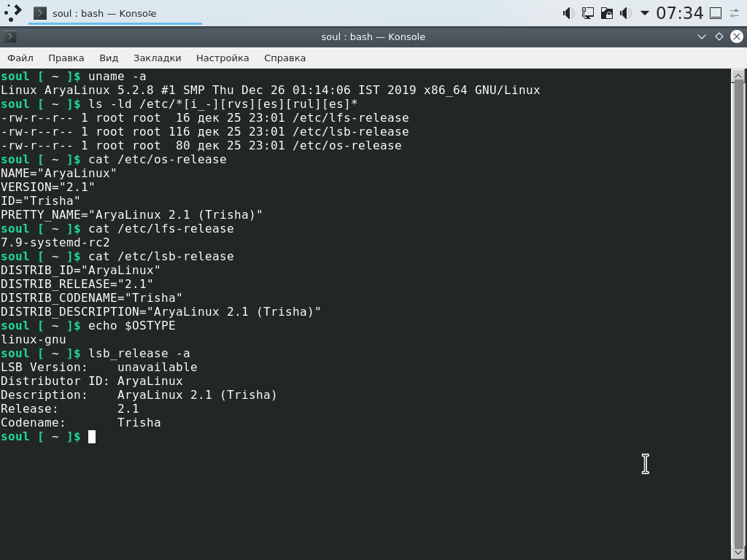This screenshot has width=747, height=560.
Task: Click the 'Codename: Trisha' output line
Action: [x=80, y=422]
